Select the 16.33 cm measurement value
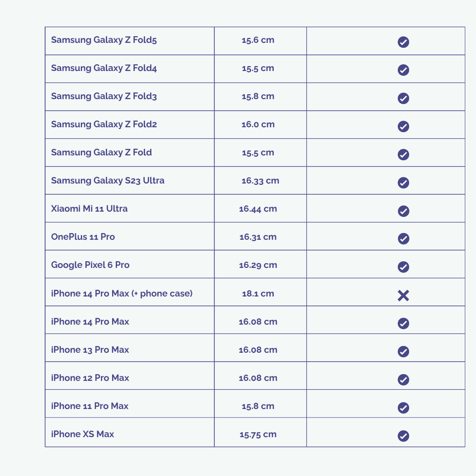Screen dimensions: 476x476 [260, 181]
